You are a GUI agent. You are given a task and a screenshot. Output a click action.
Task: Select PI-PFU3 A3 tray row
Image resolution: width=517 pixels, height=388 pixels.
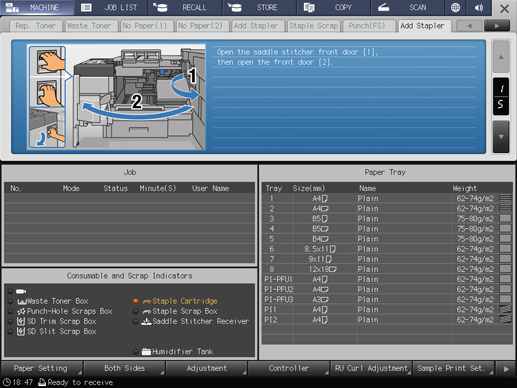pos(387,299)
